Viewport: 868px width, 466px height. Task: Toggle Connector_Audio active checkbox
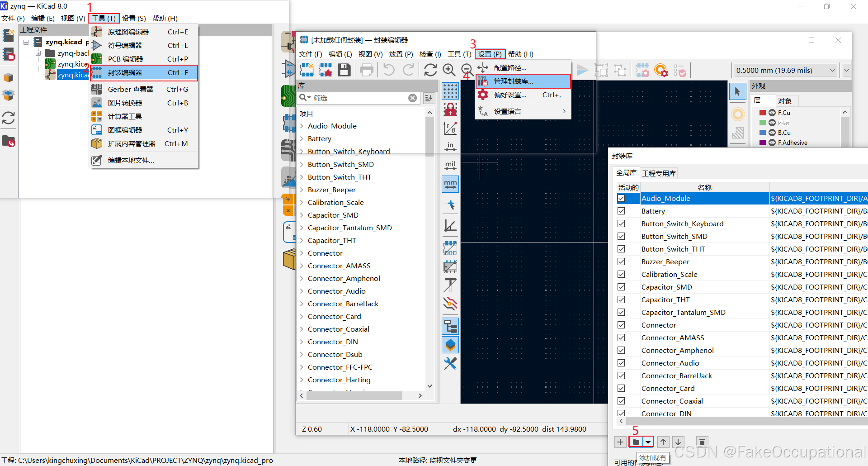point(621,363)
